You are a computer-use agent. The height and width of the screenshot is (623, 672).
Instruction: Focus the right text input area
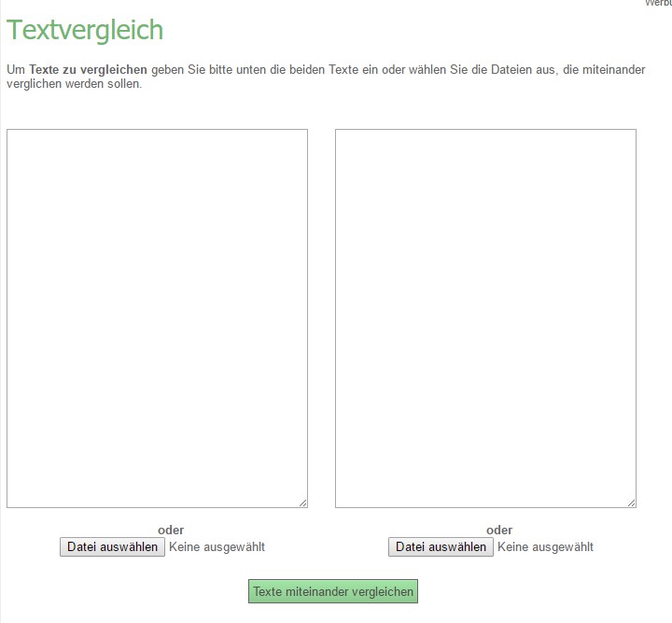click(485, 318)
